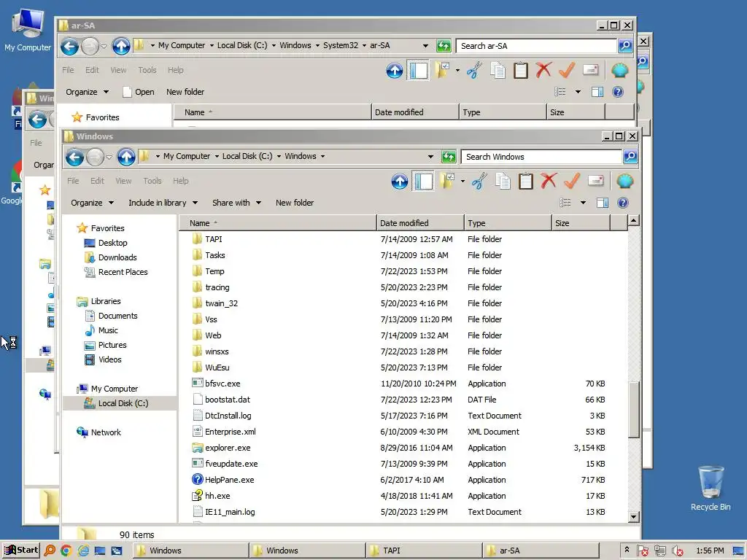Sort by Date modified column in Windows window

420,223
